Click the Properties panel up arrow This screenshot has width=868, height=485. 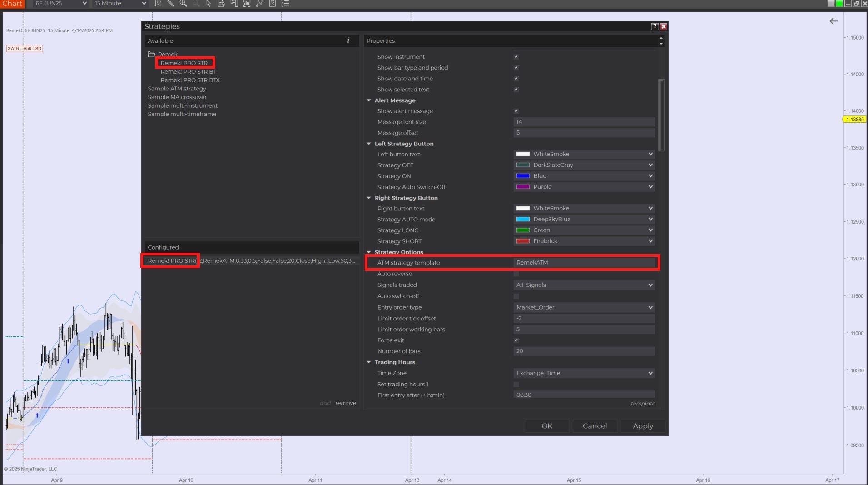tap(661, 38)
